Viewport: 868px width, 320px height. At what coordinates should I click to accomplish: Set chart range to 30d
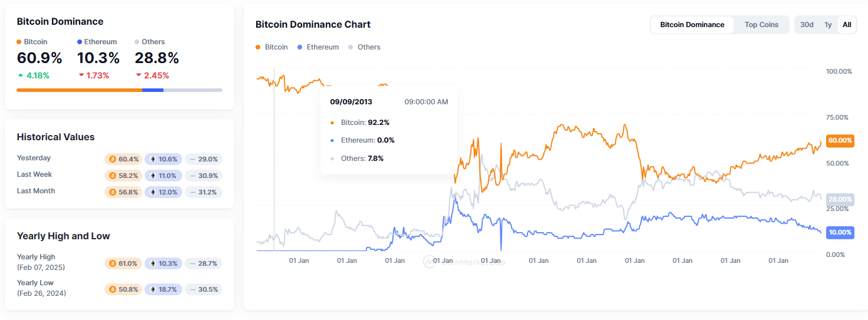(x=807, y=25)
